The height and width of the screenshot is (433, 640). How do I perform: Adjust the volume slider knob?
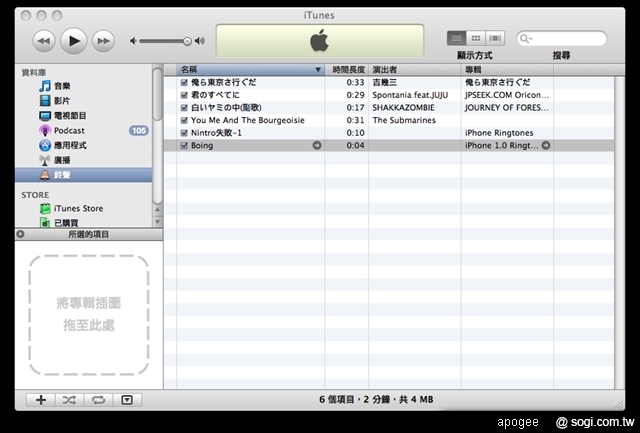(187, 41)
